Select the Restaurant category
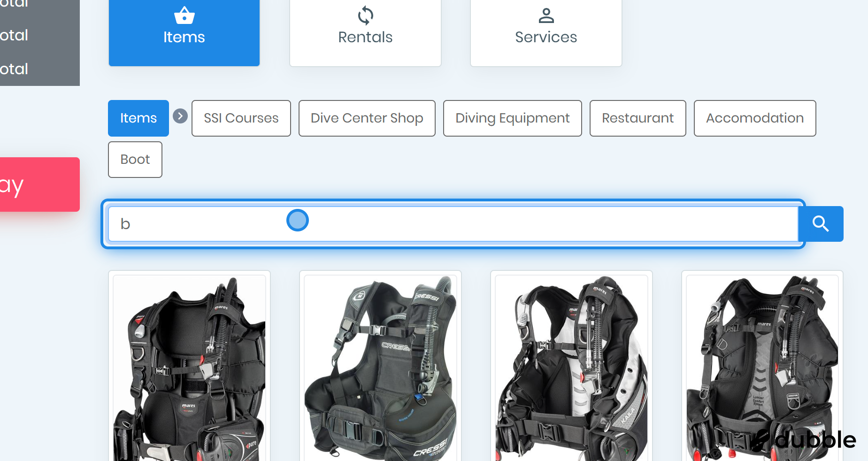The height and width of the screenshot is (461, 868). click(638, 118)
